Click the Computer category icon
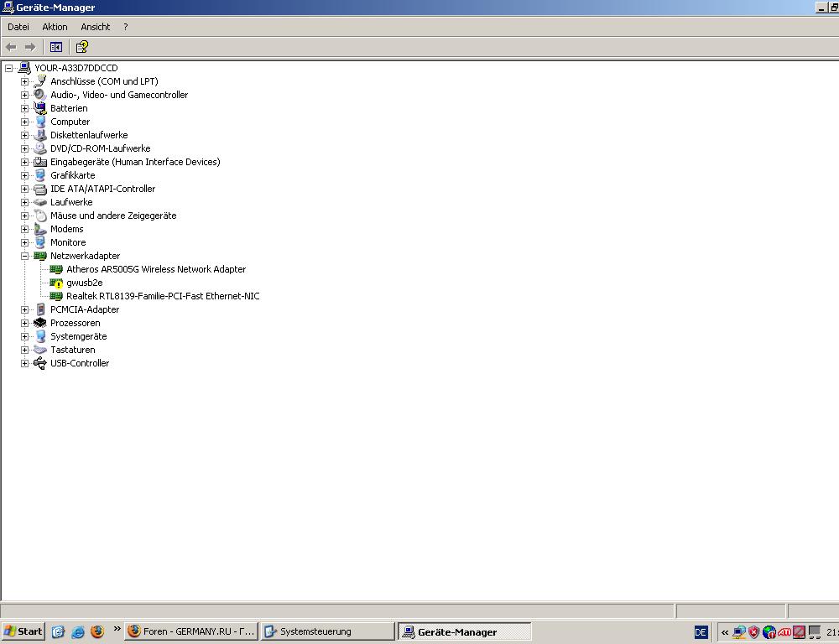This screenshot has width=839, height=644. click(40, 122)
